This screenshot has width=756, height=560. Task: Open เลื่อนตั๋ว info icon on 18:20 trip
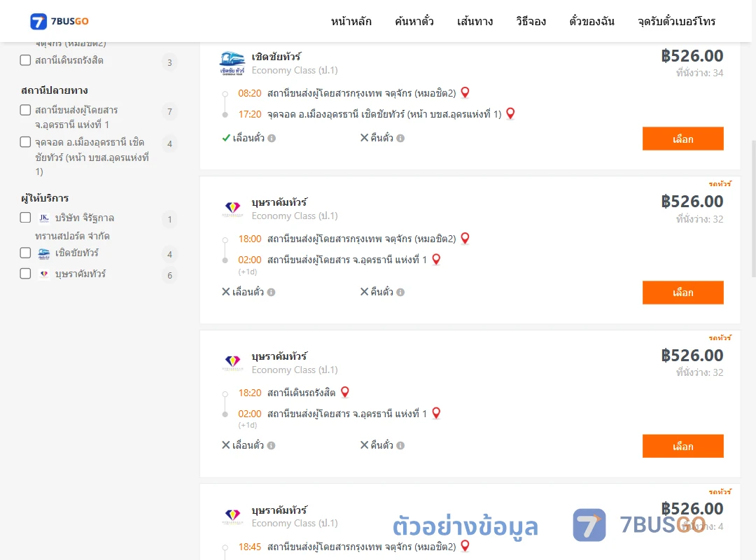click(272, 446)
